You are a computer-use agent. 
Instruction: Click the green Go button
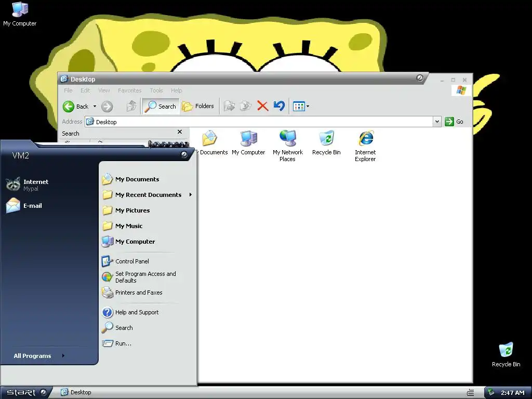tap(454, 122)
